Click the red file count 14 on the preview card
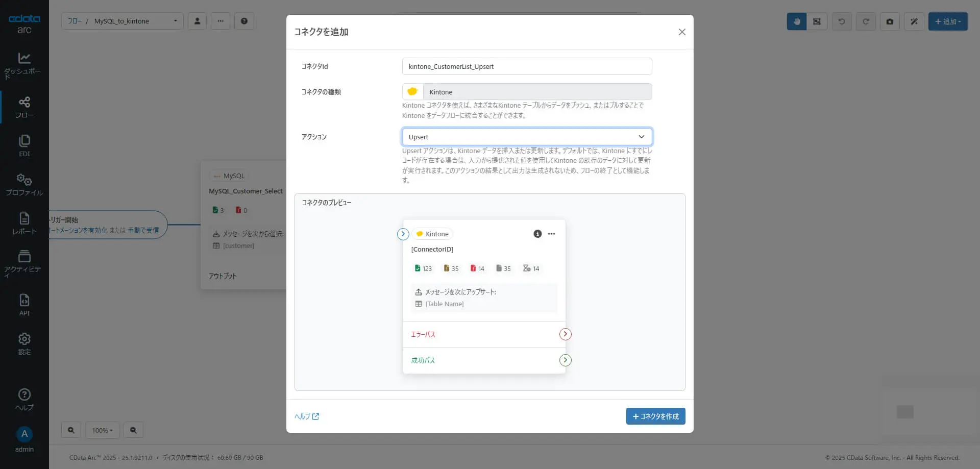Screen dimensions: 980x469 pyautogui.click(x=477, y=268)
